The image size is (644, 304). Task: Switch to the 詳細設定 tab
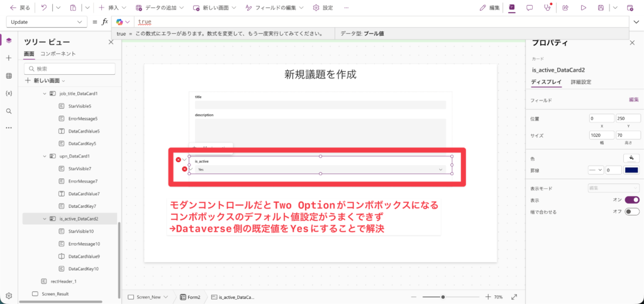[580, 82]
